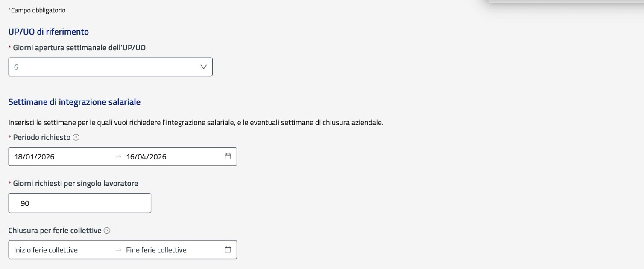Edit the start date 18/01/2026
Image resolution: width=644 pixels, height=269 pixels.
click(35, 156)
